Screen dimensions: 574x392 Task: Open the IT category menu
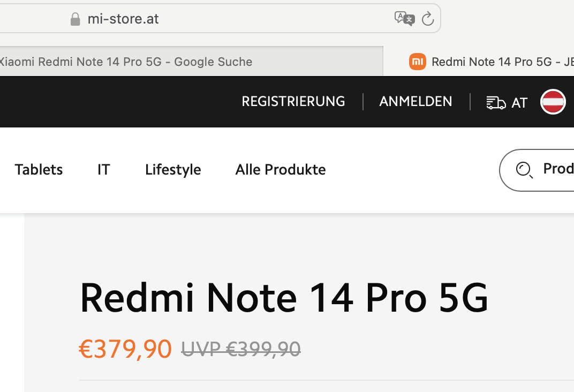pos(104,170)
